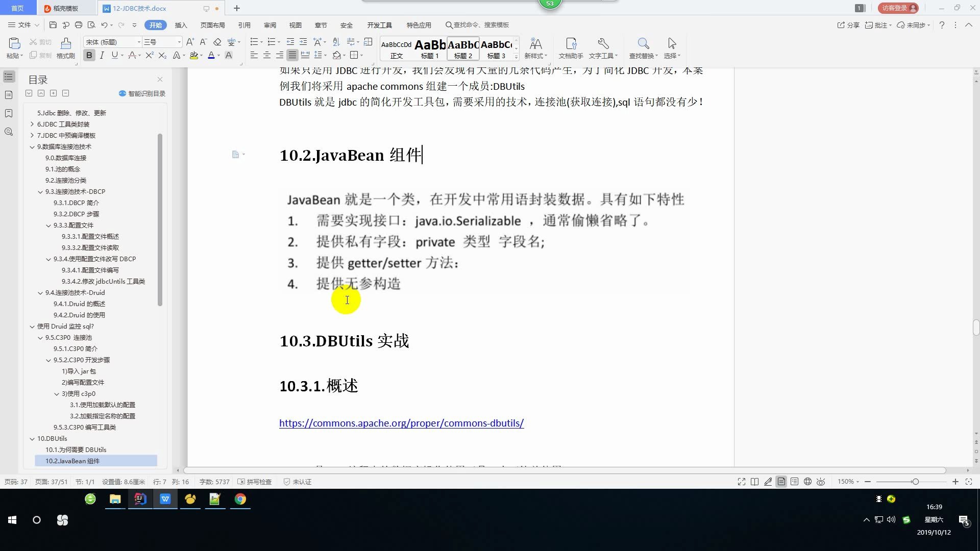Open Print Preview from quick toolbar
The image size is (980, 551).
pos(91,25)
